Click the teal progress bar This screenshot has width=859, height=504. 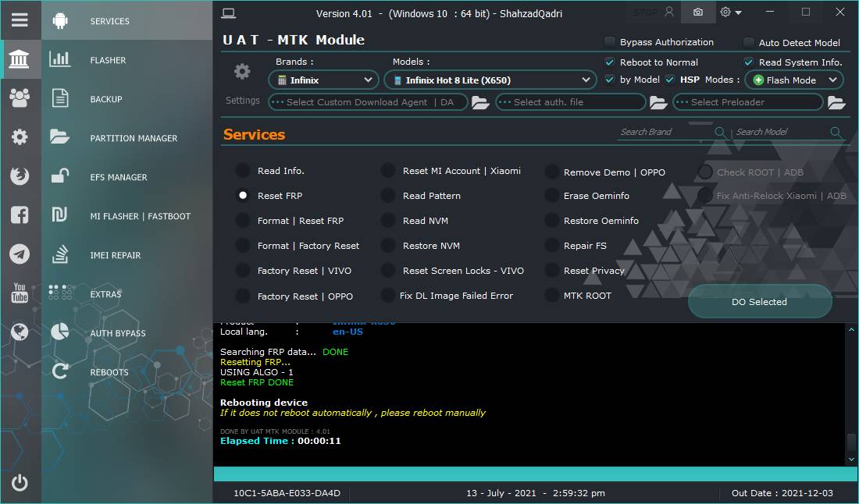coord(535,474)
